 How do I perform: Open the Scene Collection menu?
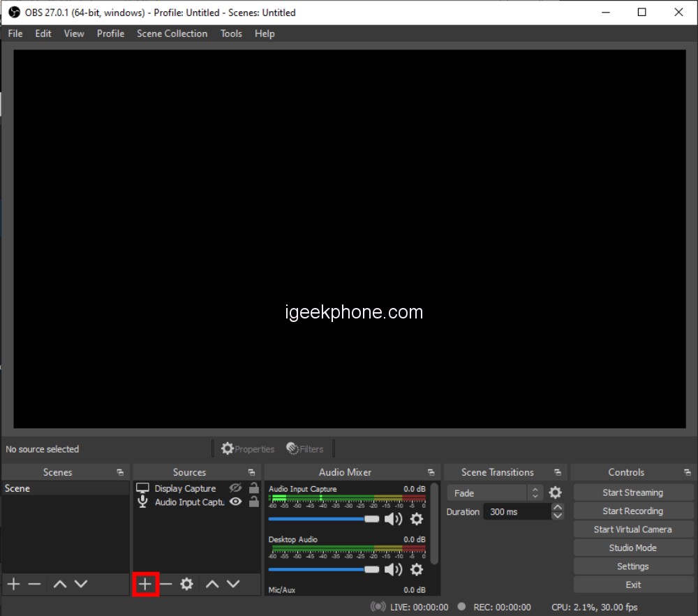pyautogui.click(x=172, y=34)
